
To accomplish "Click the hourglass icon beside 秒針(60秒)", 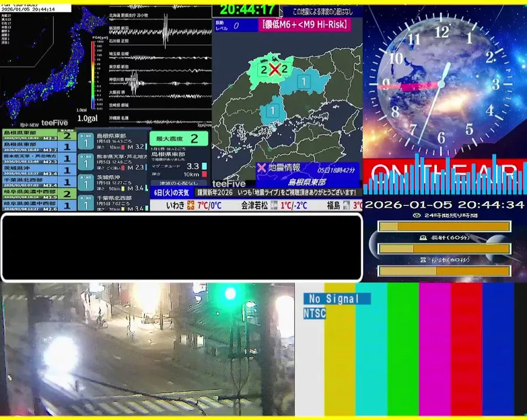I will point(423,260).
